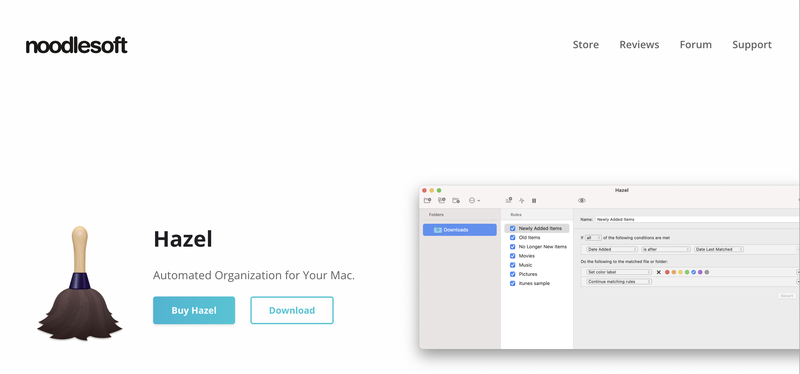
Task: Uncheck the Old Items rule checkbox
Action: point(513,238)
